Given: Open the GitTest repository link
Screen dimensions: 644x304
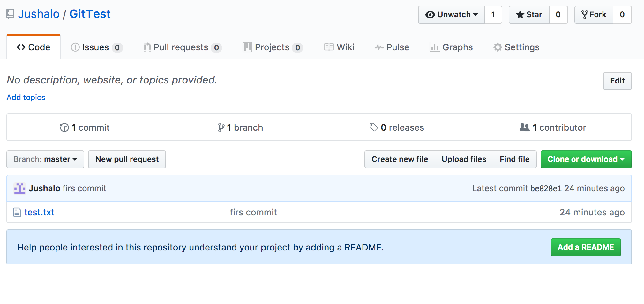Looking at the screenshot, I should pos(90,14).
